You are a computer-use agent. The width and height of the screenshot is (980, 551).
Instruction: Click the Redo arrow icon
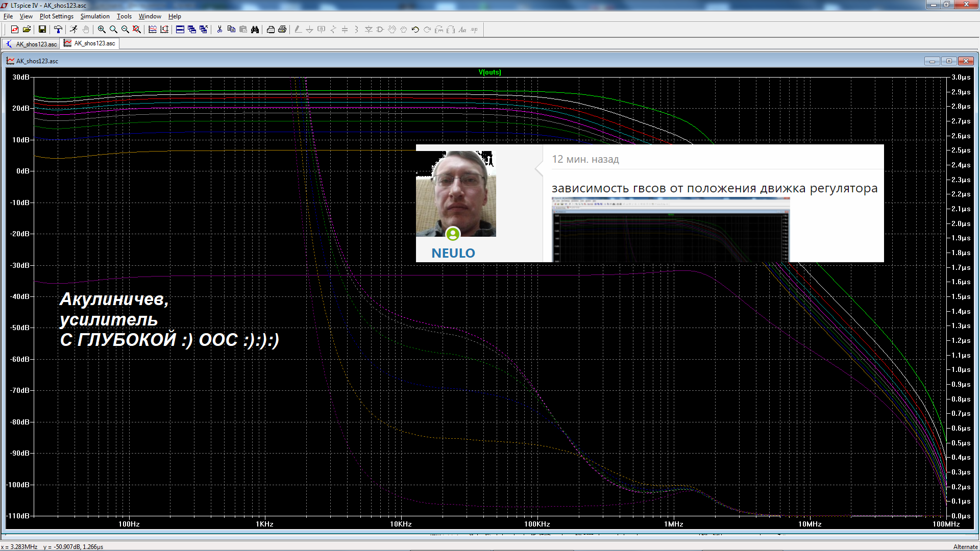[427, 30]
